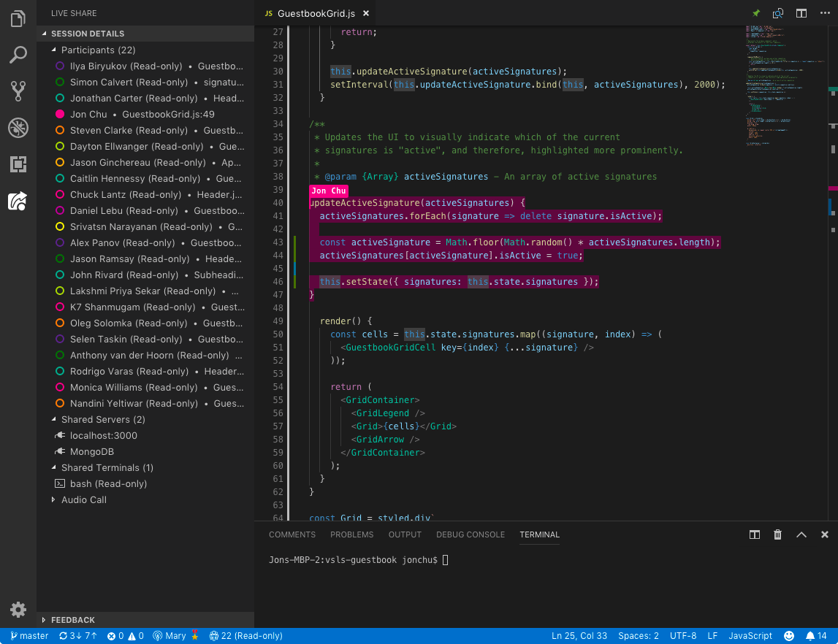Click the pin icon in editor toolbar
The height and width of the screenshot is (644, 838).
tap(755, 13)
